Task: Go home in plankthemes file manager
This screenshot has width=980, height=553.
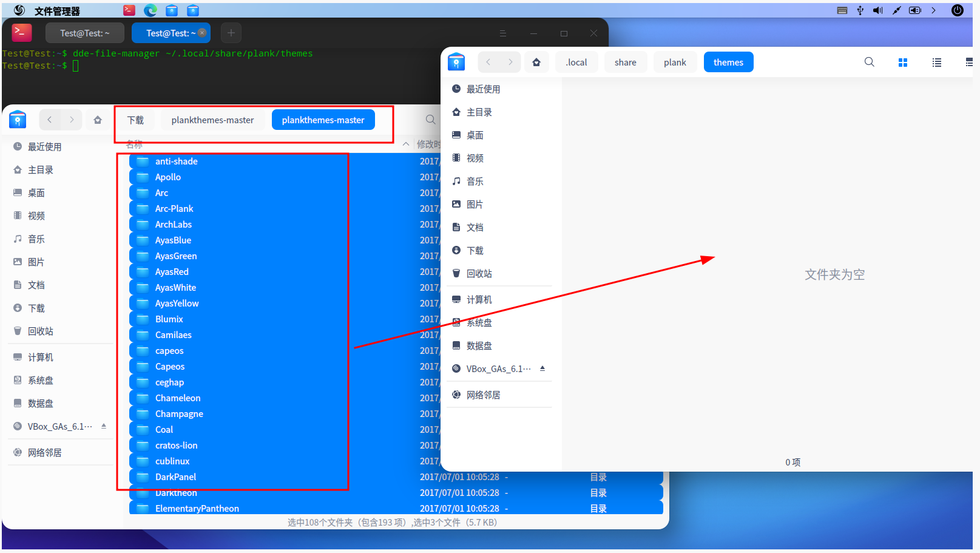Action: pos(98,120)
